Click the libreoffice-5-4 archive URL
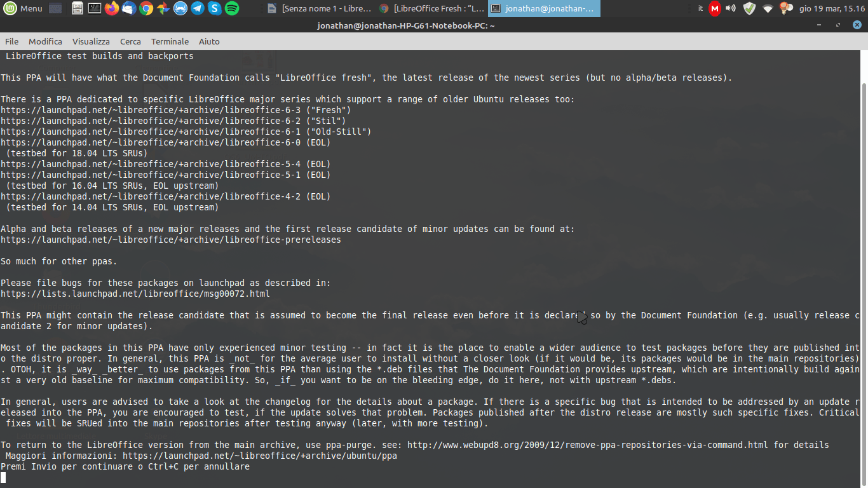Image resolution: width=868 pixels, height=488 pixels. (x=150, y=164)
